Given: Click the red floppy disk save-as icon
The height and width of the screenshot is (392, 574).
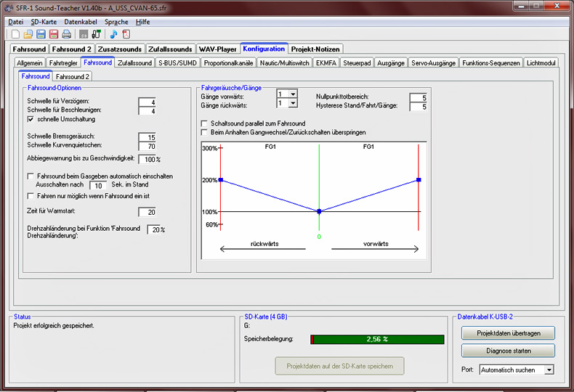Looking at the screenshot, I should coord(53,34).
